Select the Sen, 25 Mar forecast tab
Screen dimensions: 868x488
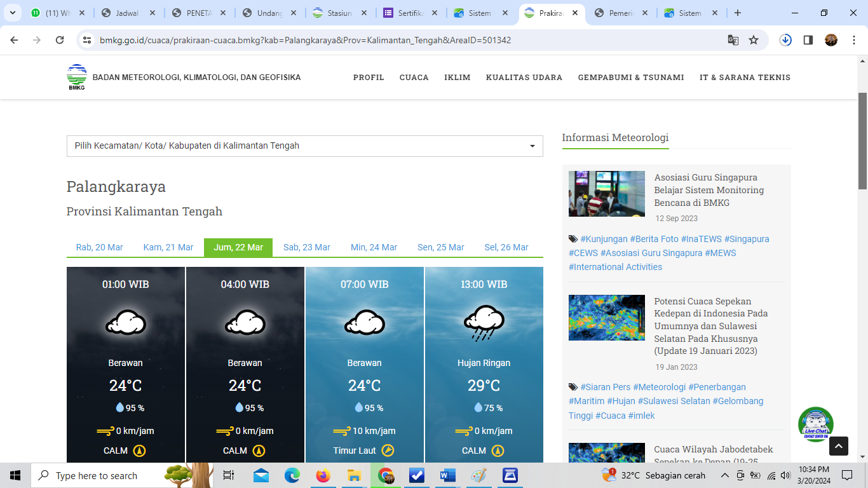[x=441, y=247]
